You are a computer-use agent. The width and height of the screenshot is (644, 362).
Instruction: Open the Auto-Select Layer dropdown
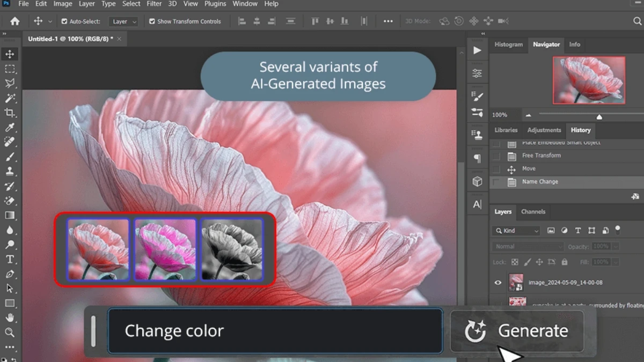point(123,21)
